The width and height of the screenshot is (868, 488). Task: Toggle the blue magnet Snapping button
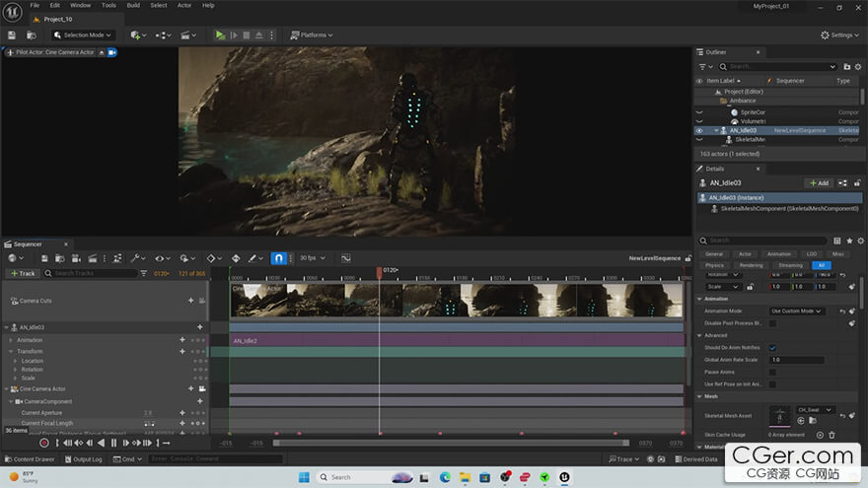tap(278, 258)
